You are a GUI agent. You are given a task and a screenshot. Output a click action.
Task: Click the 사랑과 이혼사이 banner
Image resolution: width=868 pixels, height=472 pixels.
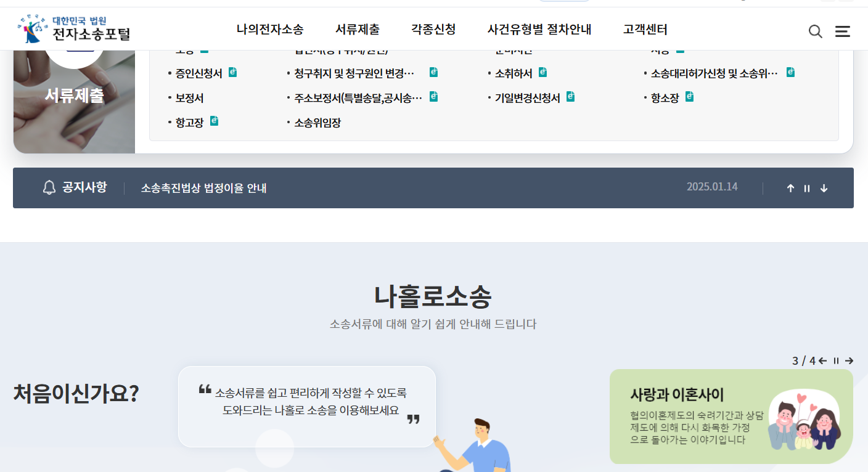coord(731,416)
